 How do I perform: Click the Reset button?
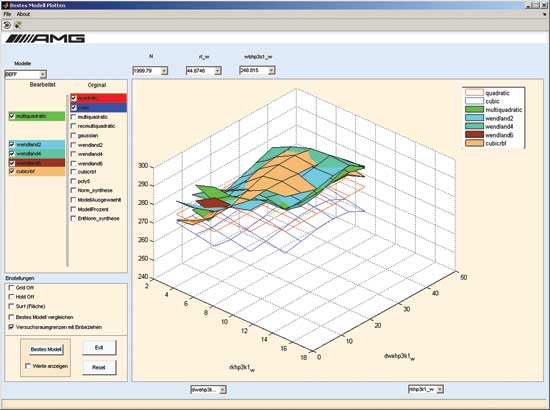(99, 368)
